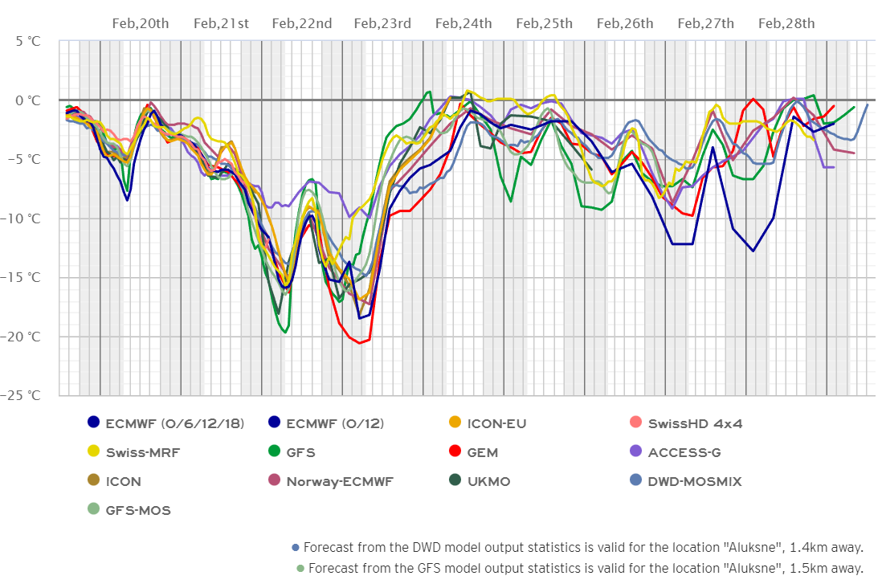Image resolution: width=882 pixels, height=588 pixels.
Task: Click the GFS-MOS legend item
Action: coord(137,510)
